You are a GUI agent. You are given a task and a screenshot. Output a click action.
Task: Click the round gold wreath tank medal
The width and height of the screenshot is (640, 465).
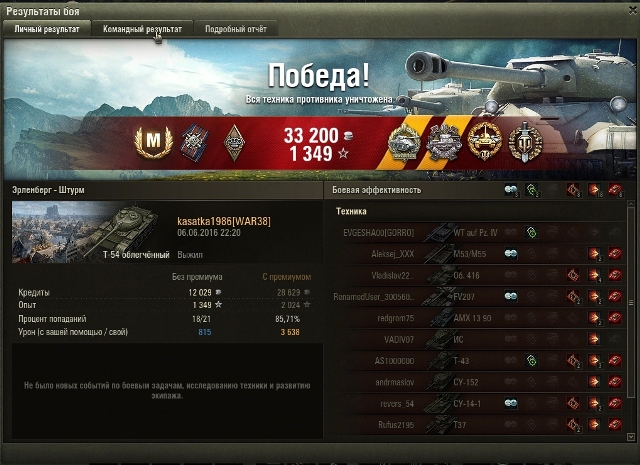(484, 142)
